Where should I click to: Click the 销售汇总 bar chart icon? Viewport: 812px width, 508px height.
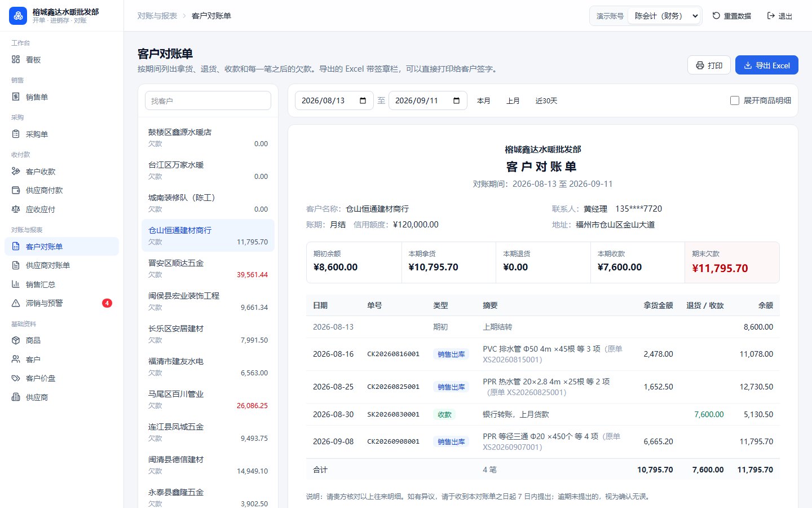(16, 284)
